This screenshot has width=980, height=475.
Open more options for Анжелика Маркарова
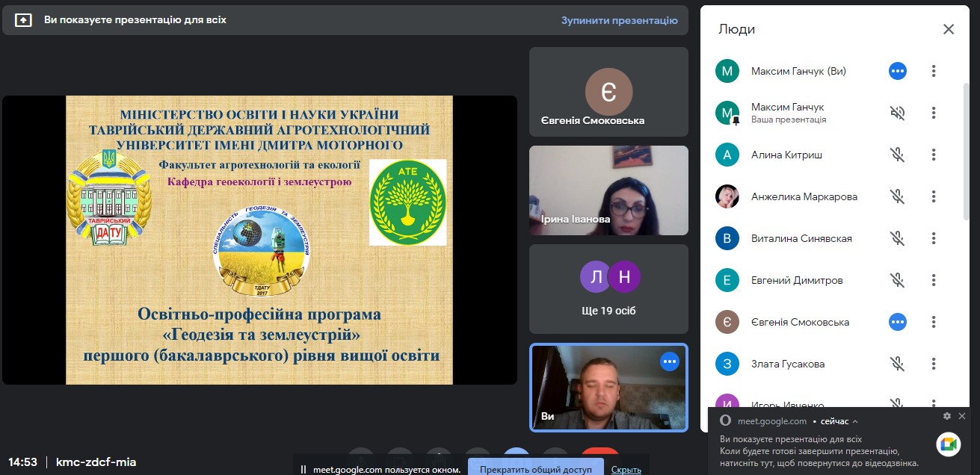pyautogui.click(x=934, y=196)
